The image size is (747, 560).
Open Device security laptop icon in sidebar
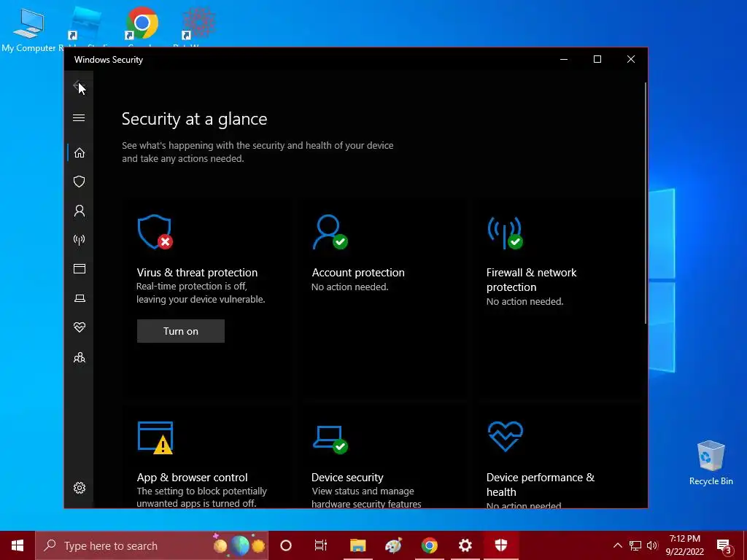click(79, 298)
